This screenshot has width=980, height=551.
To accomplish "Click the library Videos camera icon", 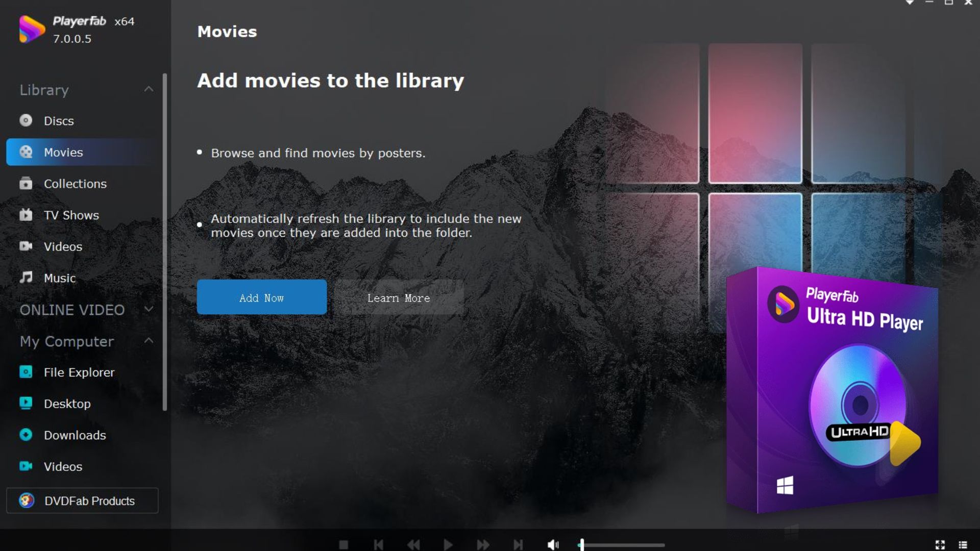I will [x=26, y=246].
